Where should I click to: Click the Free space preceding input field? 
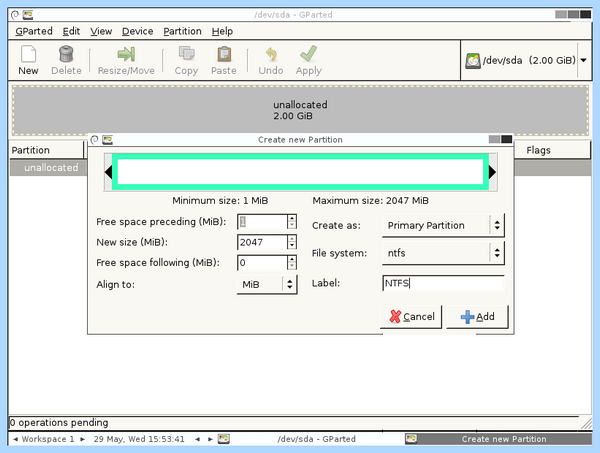coord(262,222)
